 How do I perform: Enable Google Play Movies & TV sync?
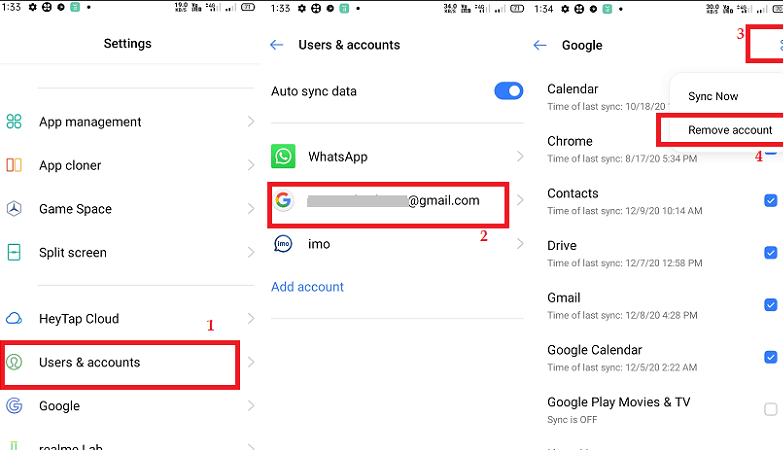click(771, 409)
